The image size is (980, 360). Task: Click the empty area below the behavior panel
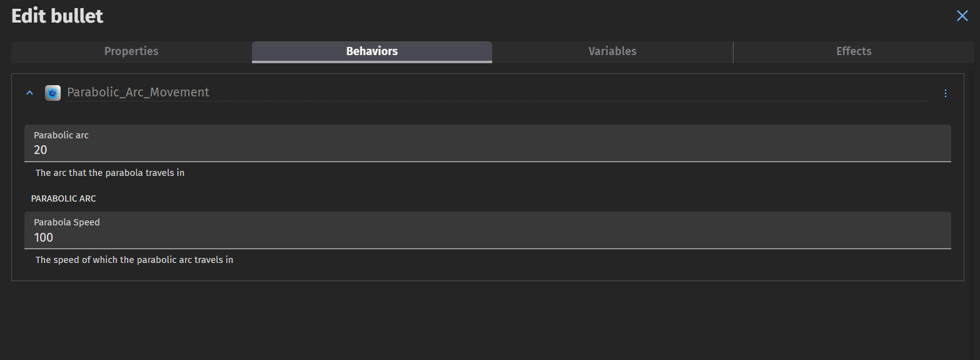[x=488, y=319]
